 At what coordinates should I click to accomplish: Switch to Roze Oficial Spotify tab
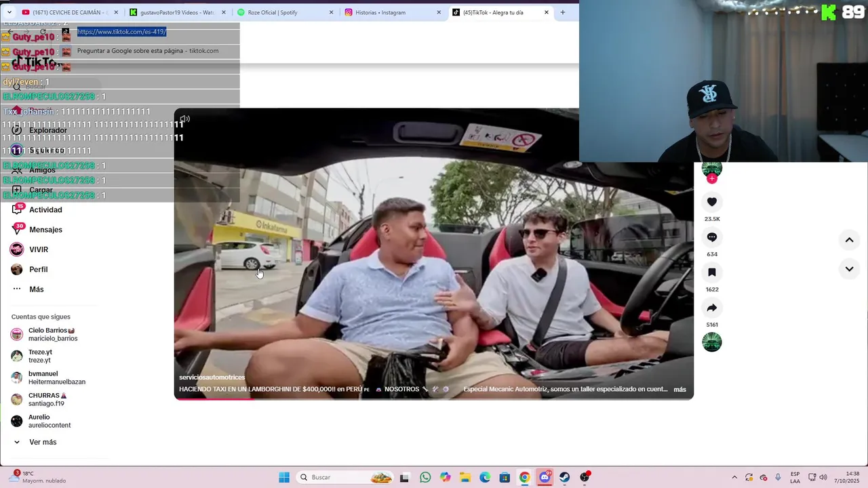273,12
